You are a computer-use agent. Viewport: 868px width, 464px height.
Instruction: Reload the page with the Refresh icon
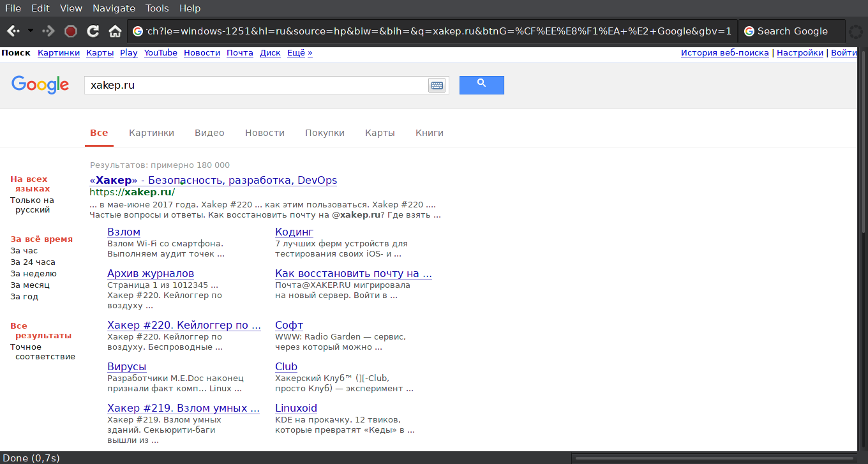click(x=93, y=31)
